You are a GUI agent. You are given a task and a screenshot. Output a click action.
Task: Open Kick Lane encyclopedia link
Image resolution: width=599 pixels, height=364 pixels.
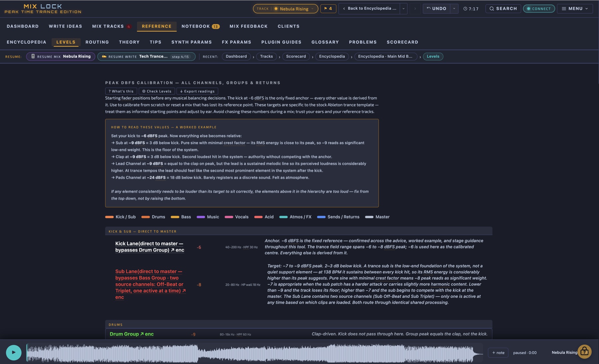tap(150, 247)
